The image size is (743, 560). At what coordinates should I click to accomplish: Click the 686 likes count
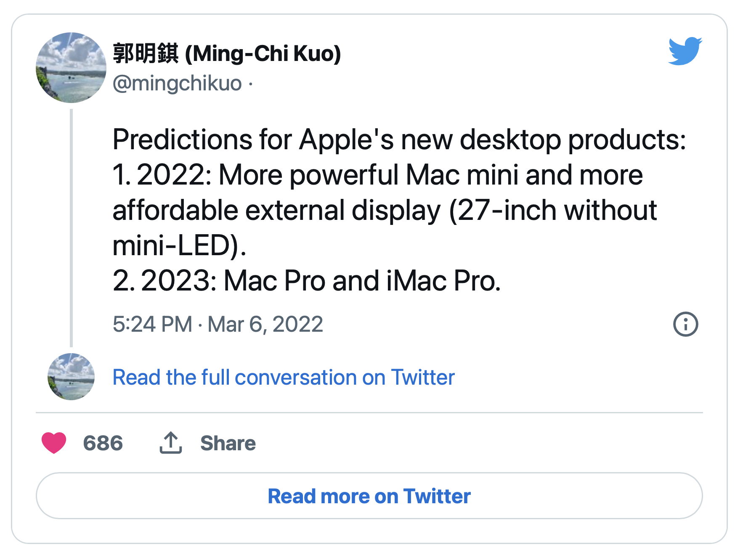click(103, 443)
